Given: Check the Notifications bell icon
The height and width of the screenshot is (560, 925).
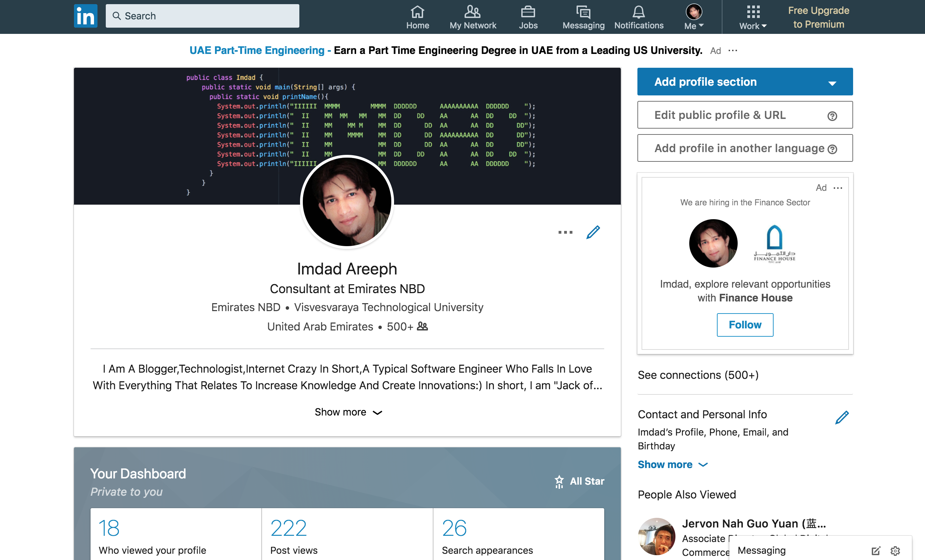Looking at the screenshot, I should pos(638,12).
